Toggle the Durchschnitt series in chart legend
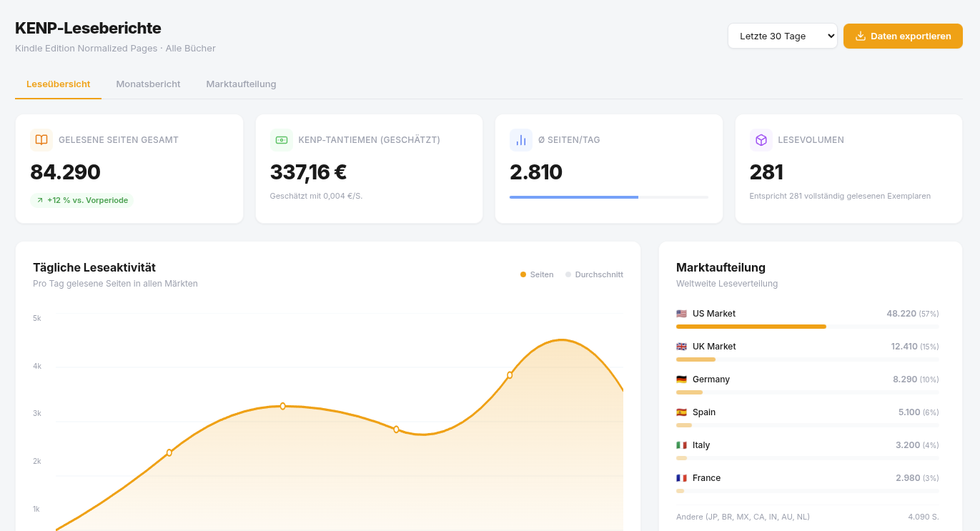This screenshot has width=980, height=531. [x=594, y=274]
